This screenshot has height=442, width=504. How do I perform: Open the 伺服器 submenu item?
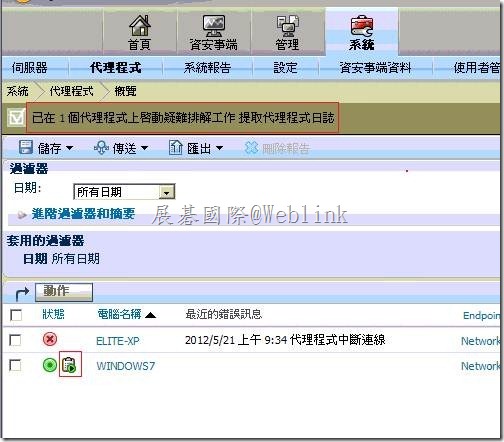click(x=29, y=68)
